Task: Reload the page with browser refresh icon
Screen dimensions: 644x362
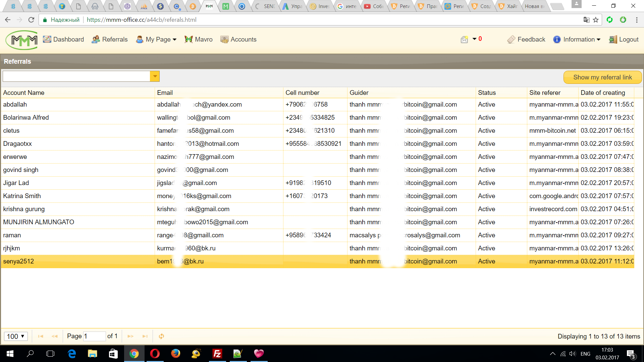Action: (31, 20)
